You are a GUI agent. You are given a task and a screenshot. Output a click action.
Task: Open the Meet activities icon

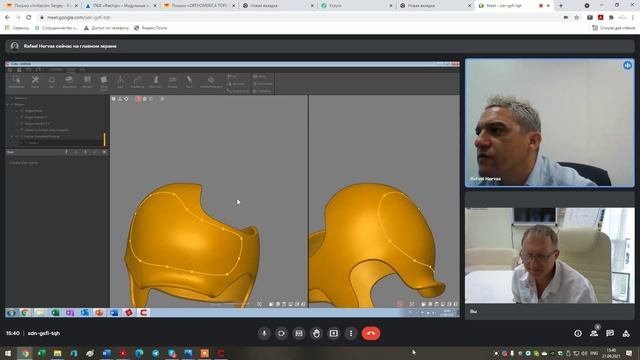(626, 333)
